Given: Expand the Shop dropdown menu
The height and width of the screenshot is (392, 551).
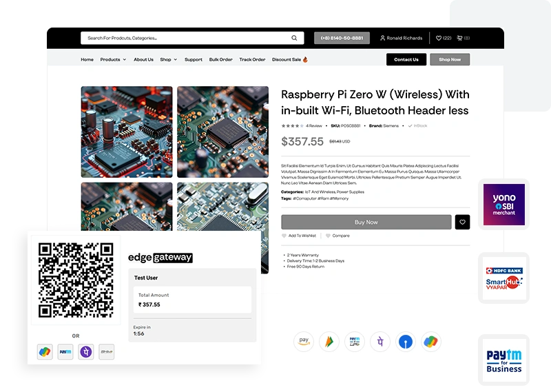Looking at the screenshot, I should click(169, 59).
